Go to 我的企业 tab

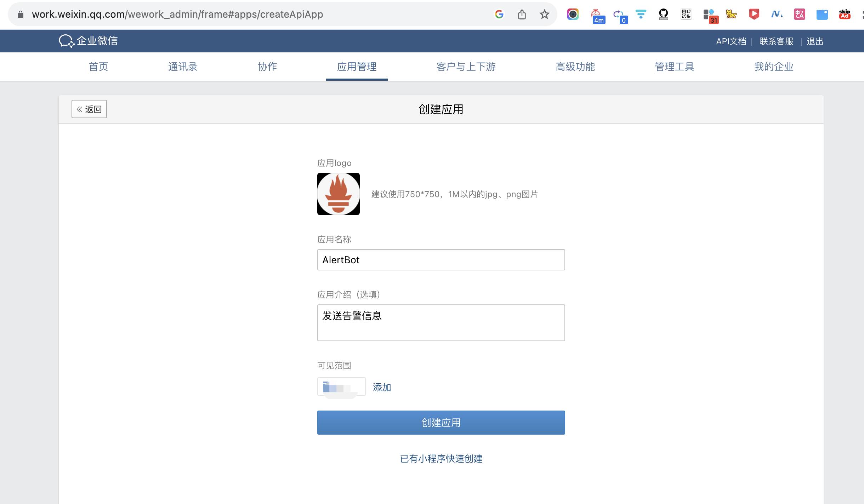773,67
